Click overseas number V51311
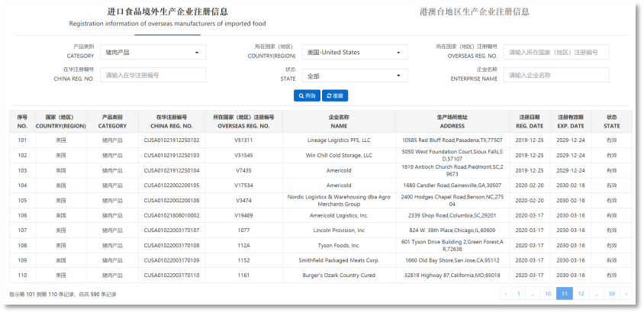 point(243,140)
